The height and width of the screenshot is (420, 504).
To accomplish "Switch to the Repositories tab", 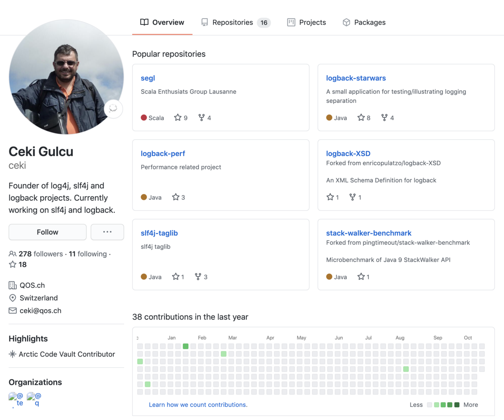I will pyautogui.click(x=236, y=22).
